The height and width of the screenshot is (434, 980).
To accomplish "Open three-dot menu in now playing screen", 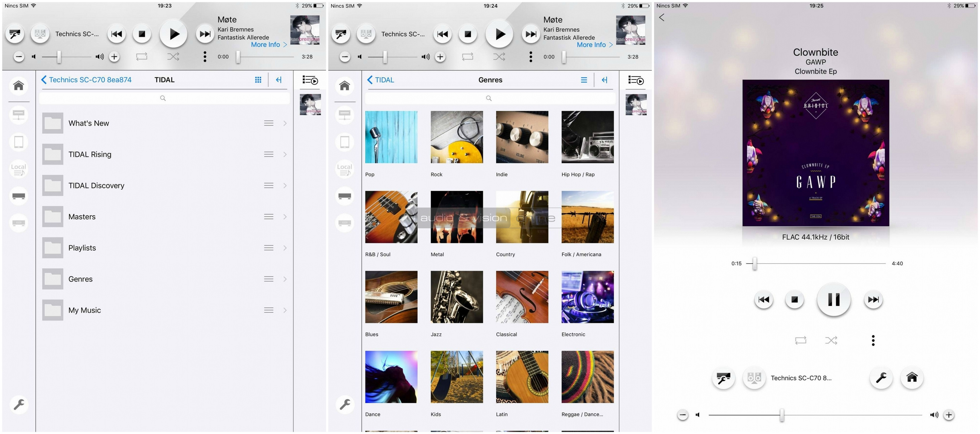I will [873, 341].
